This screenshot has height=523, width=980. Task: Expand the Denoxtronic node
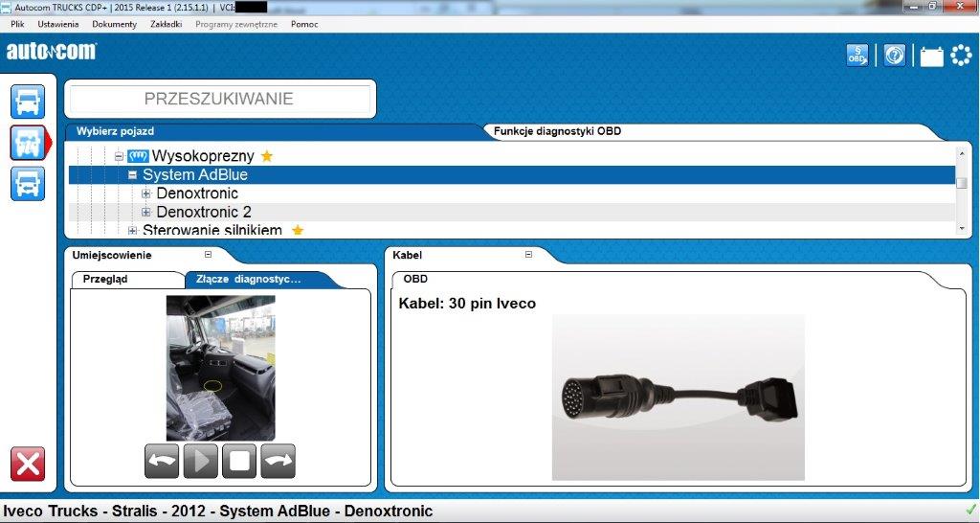146,193
